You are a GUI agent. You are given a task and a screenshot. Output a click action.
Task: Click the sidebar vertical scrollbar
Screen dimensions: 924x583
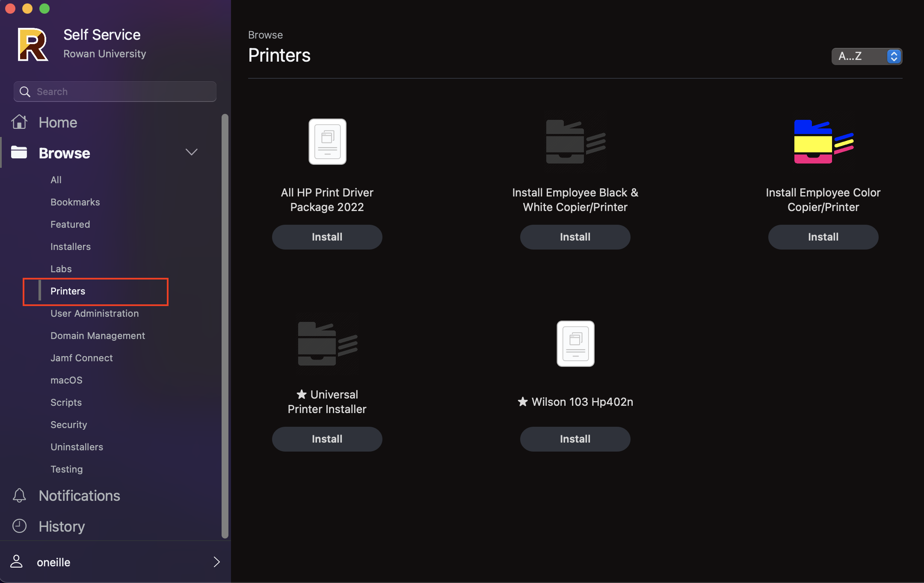click(225, 325)
